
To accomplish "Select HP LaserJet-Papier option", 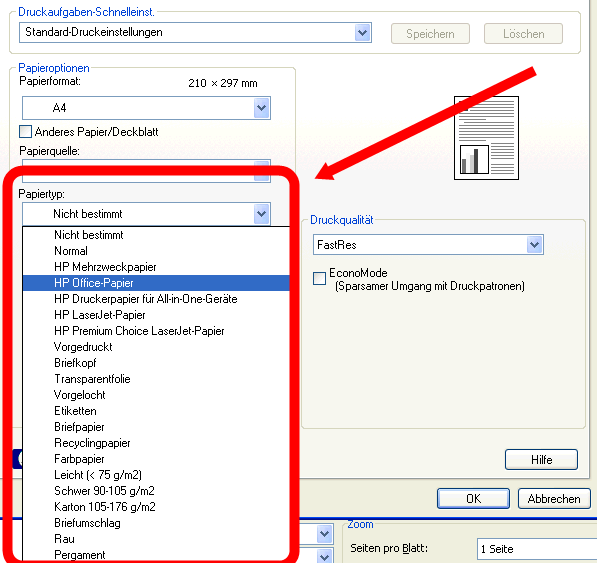I will coord(156,315).
